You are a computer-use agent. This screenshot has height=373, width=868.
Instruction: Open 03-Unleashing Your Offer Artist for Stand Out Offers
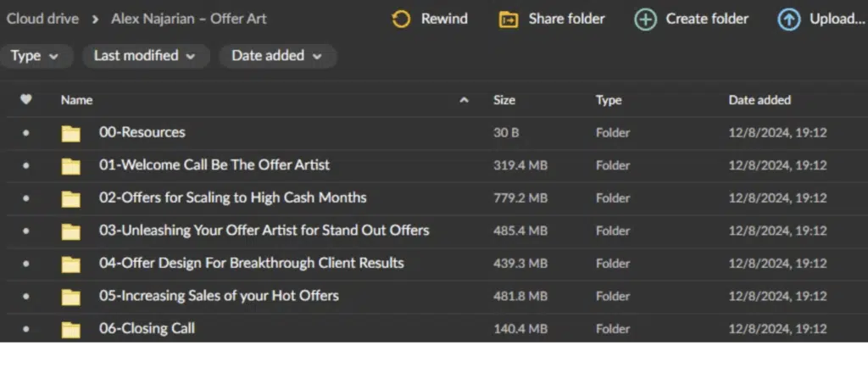[x=264, y=231]
